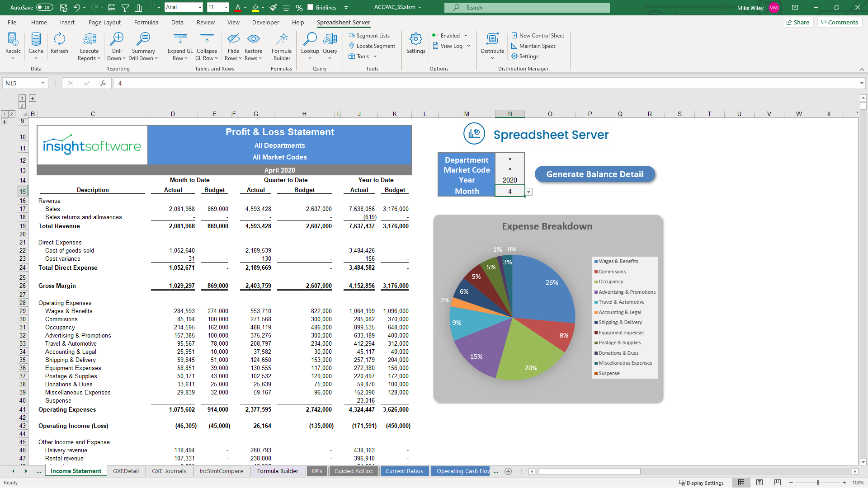Open Maintain Specs
Screen dimensions: 868x488
533,46
